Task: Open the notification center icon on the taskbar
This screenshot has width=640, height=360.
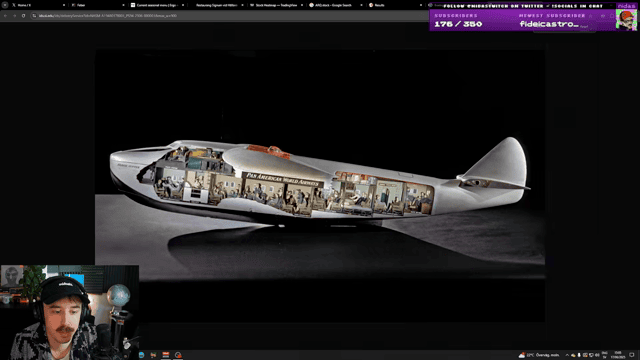Action: pos(632,355)
